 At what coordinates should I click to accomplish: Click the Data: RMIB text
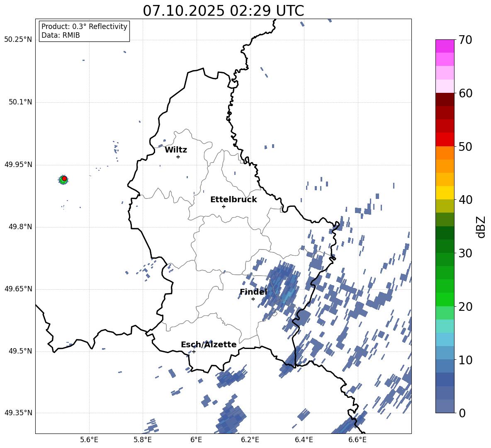(61, 35)
